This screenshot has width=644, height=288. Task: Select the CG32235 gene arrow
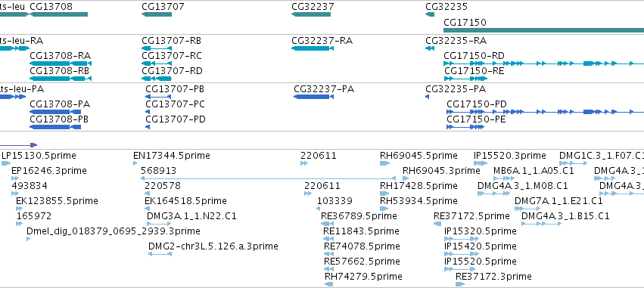430,14
